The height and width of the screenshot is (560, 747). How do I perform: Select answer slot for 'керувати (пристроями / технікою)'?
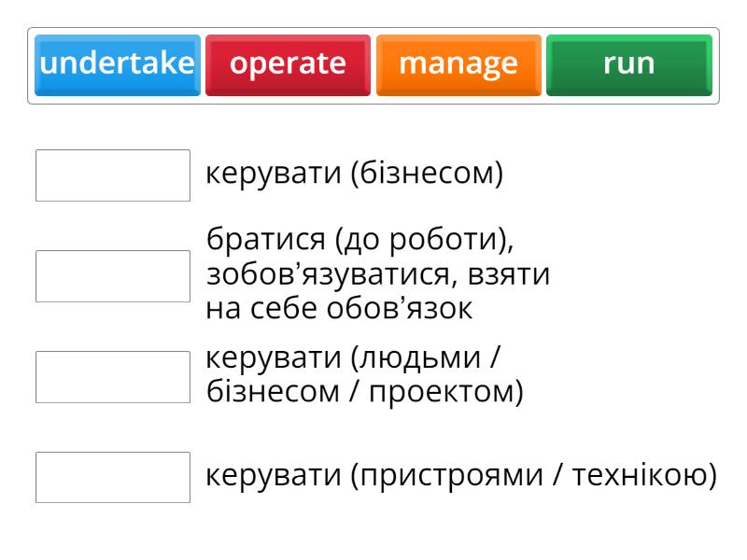(x=113, y=477)
